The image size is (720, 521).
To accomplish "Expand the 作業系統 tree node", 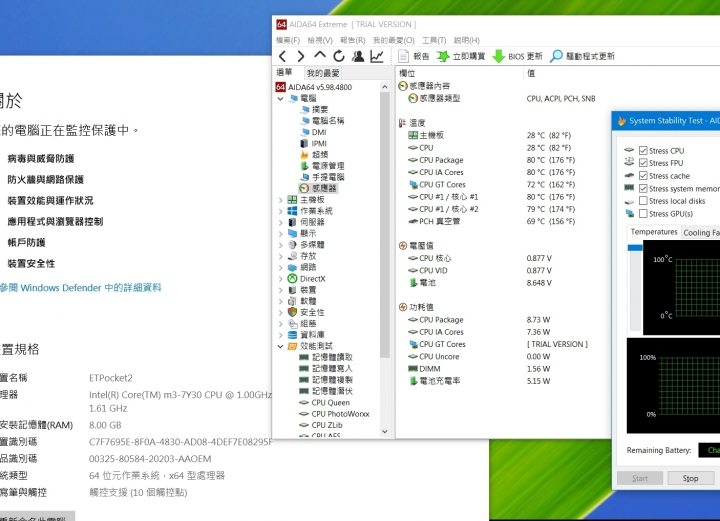I will 281,211.
